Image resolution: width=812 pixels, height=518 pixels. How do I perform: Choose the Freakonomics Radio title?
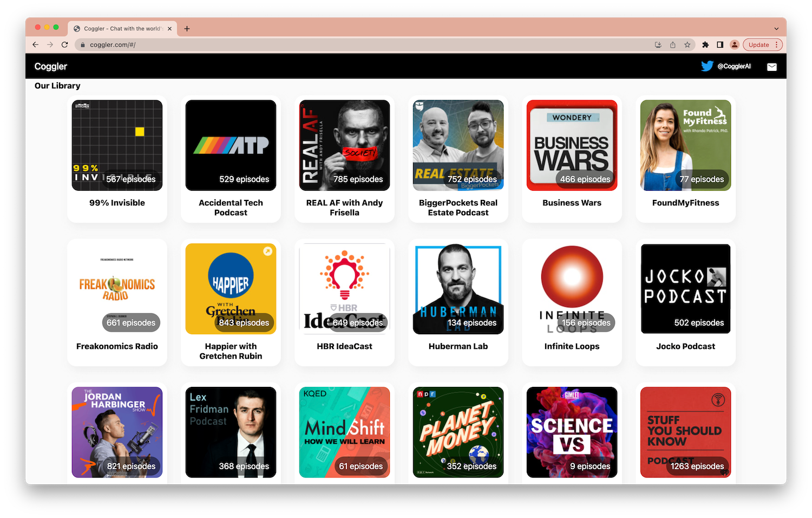[x=117, y=346]
